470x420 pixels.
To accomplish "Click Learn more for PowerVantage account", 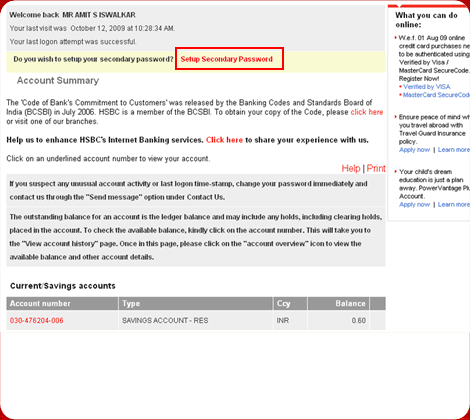I will click(454, 204).
